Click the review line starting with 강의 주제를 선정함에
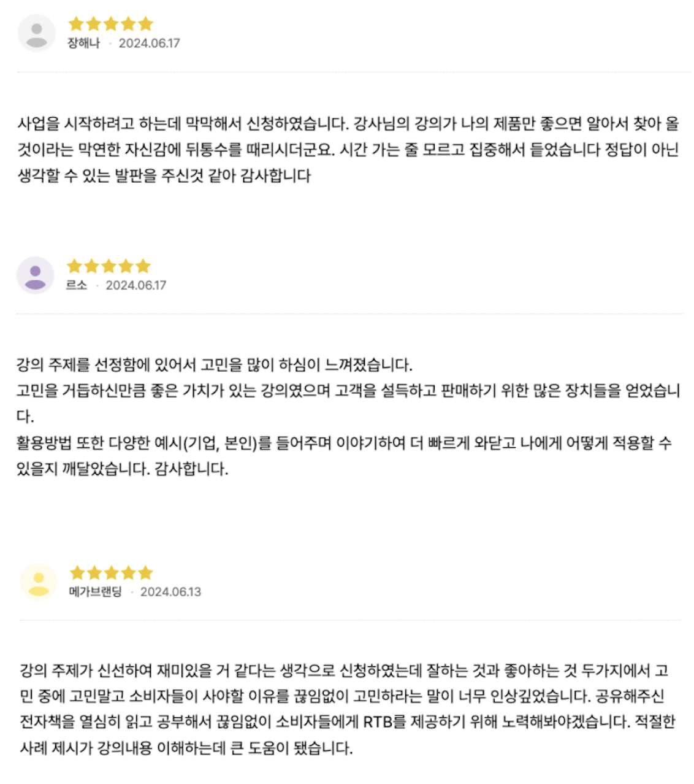Image resolution: width=694 pixels, height=784 pixels. [x=214, y=365]
